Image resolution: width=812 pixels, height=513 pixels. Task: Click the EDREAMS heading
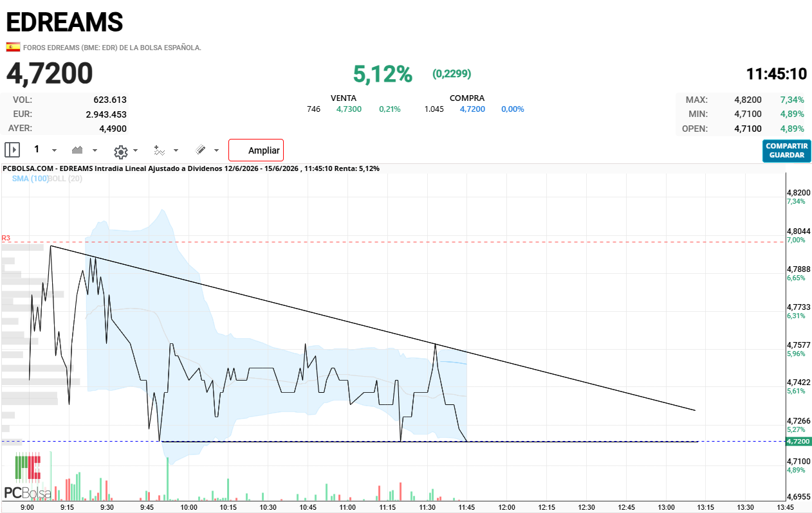(64, 22)
